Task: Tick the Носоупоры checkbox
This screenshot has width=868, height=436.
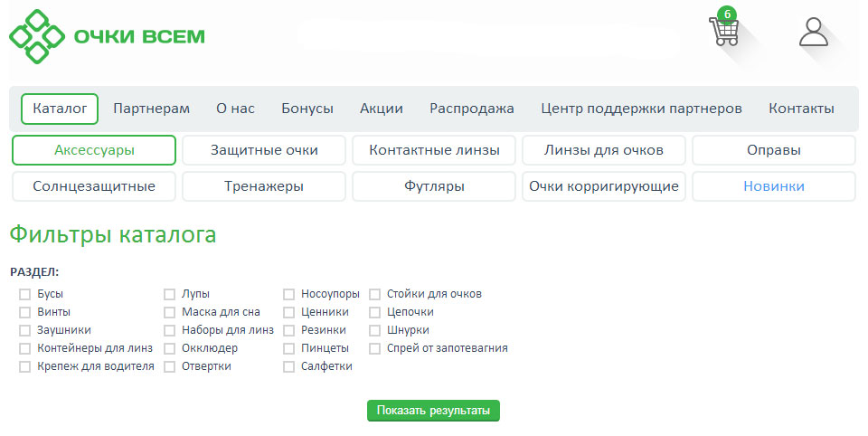Action: pyautogui.click(x=288, y=294)
